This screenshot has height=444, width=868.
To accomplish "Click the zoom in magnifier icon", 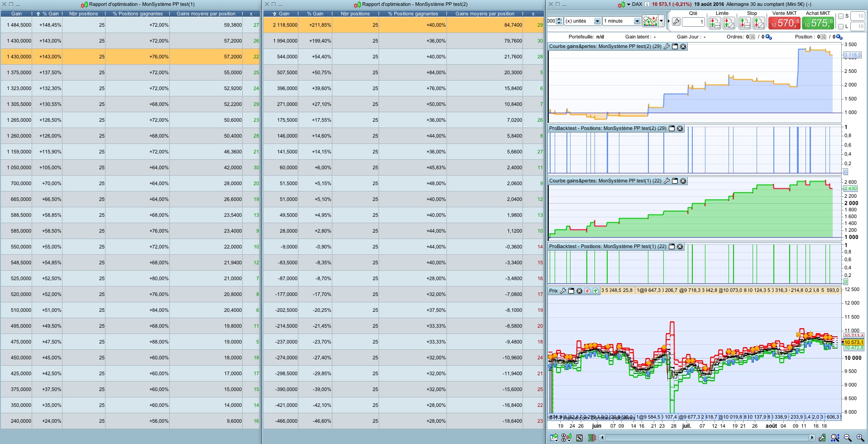I will 860,438.
